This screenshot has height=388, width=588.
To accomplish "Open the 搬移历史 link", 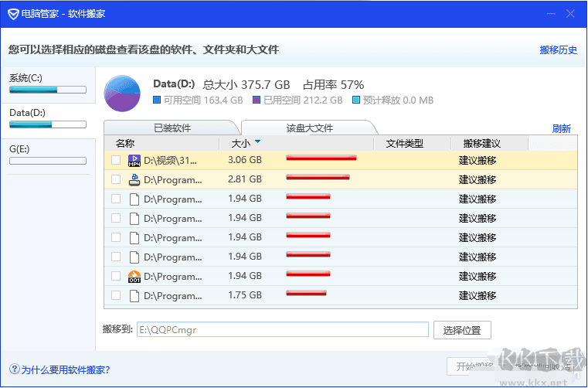I will click(x=558, y=50).
